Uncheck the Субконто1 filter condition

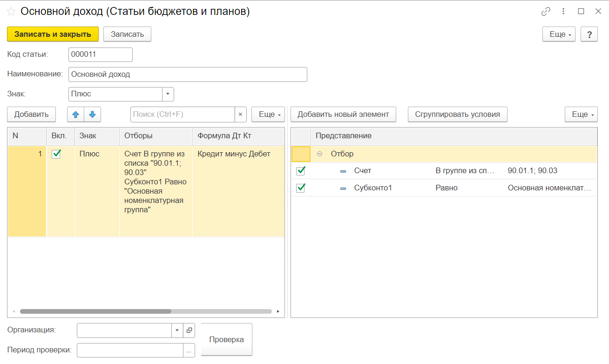[301, 188]
